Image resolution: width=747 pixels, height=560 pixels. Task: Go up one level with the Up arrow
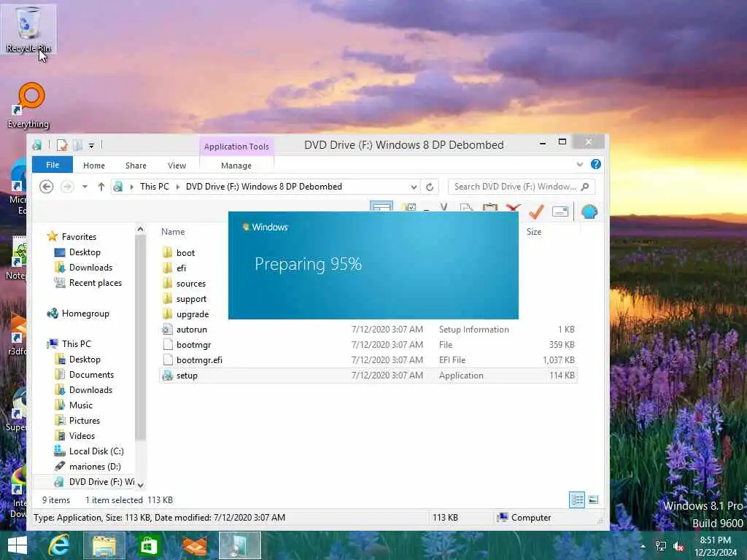101,187
